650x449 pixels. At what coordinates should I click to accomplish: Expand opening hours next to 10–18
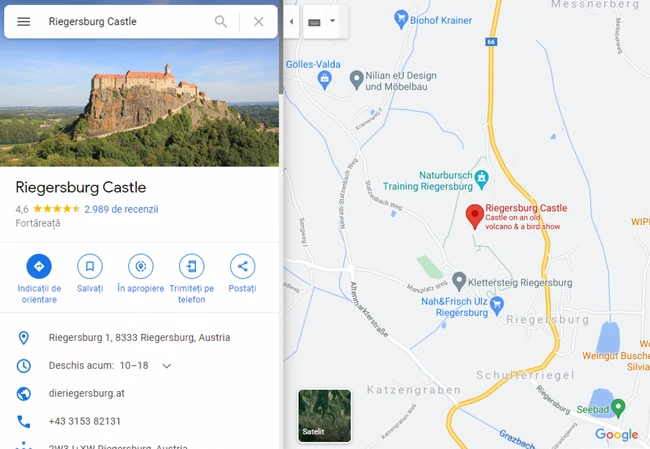pos(167,366)
